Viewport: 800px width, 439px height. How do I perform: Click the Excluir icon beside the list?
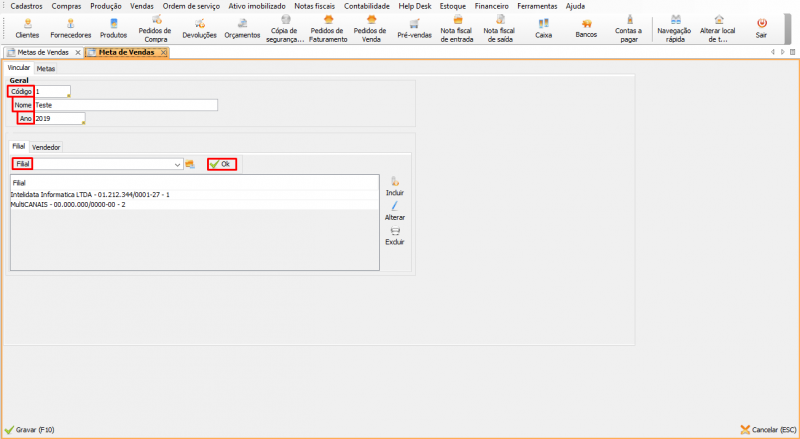point(395,231)
